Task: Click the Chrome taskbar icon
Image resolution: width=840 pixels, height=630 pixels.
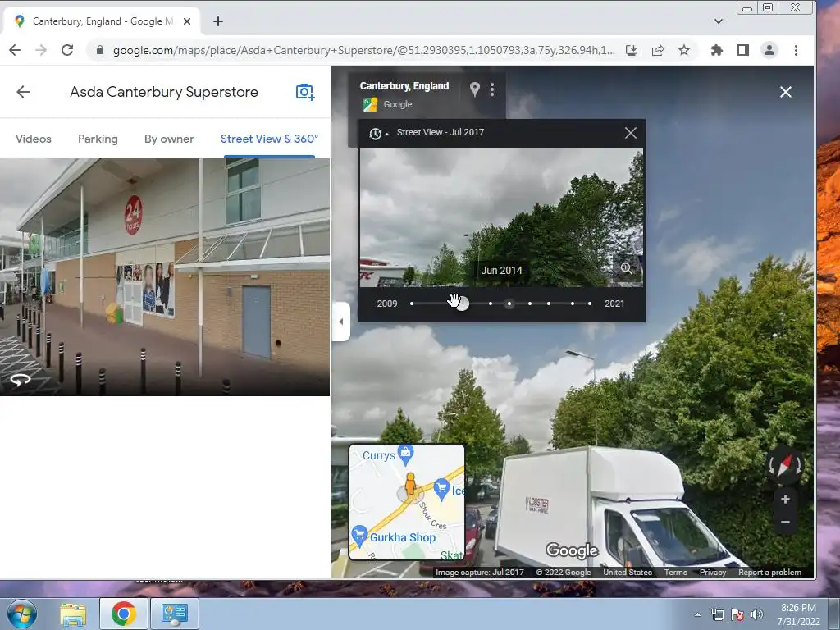Action: [124, 614]
